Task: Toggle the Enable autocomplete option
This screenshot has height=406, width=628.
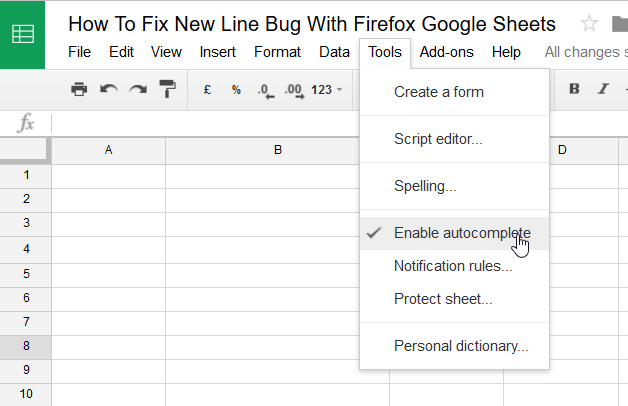Action: coord(454,233)
